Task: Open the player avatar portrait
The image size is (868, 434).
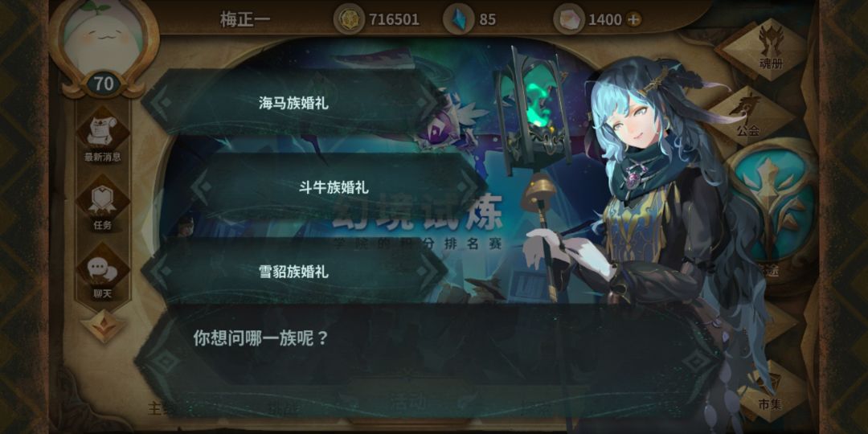Action: (x=104, y=39)
